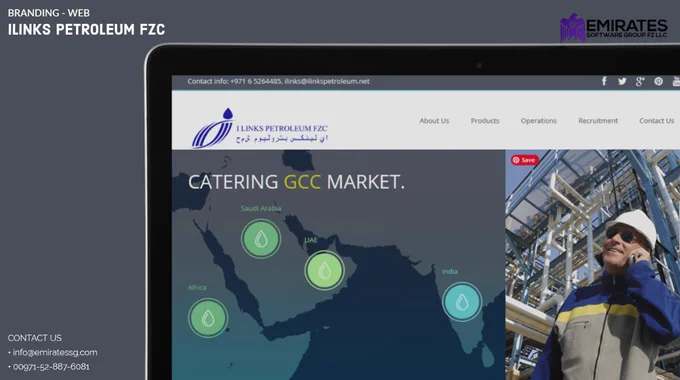Click the 00971-52-887-6081 phone number
Screen dimensions: 680x380
tap(51, 367)
